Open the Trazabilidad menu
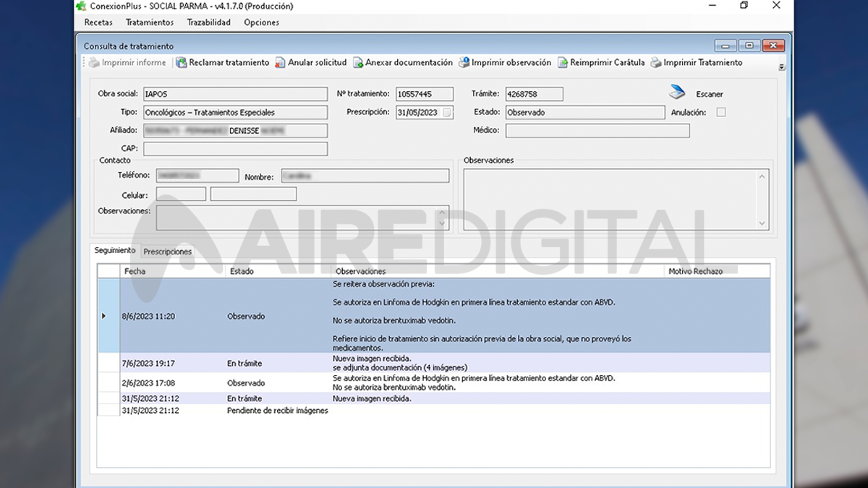The height and width of the screenshot is (488, 868). [208, 22]
